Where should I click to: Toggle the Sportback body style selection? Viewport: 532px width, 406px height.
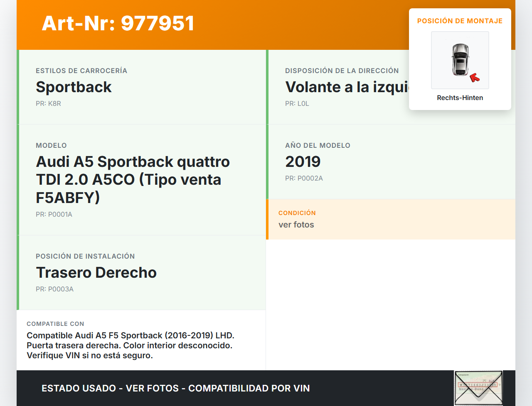tap(74, 87)
